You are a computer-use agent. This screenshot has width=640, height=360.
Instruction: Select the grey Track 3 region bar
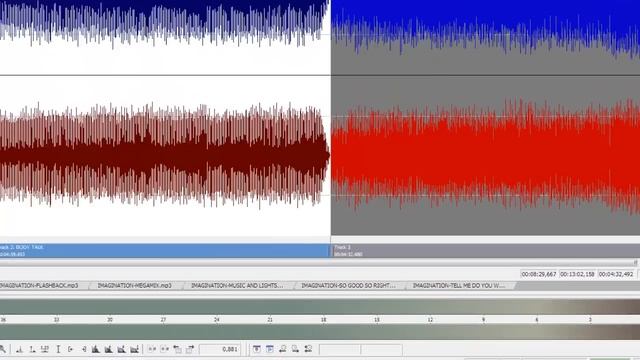[x=485, y=251]
